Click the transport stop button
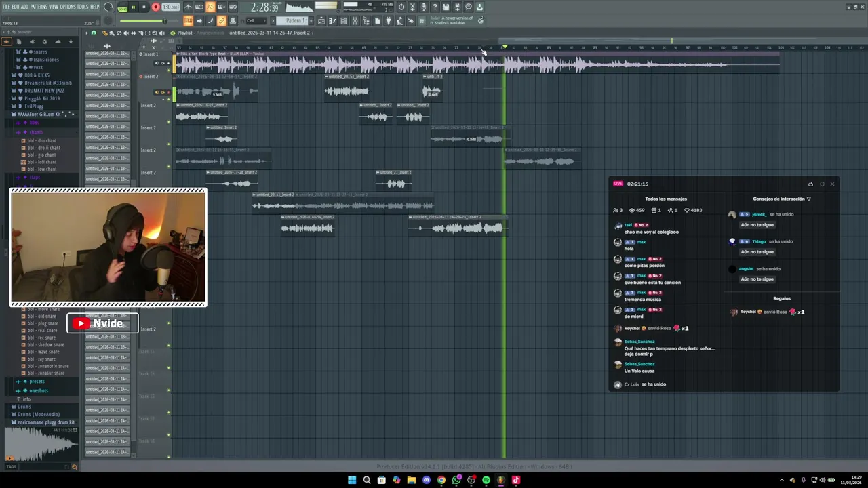The width and height of the screenshot is (868, 488). (144, 7)
